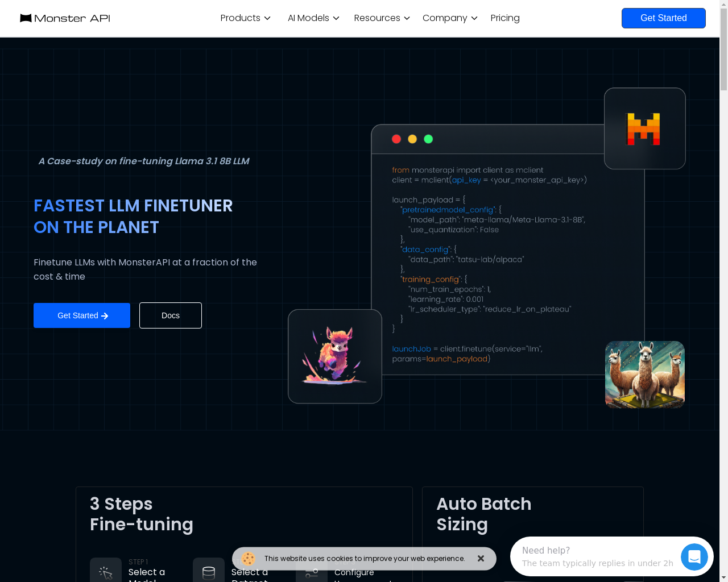This screenshot has width=728, height=582.
Task: Click the hero Get Started arrow button
Action: point(82,315)
